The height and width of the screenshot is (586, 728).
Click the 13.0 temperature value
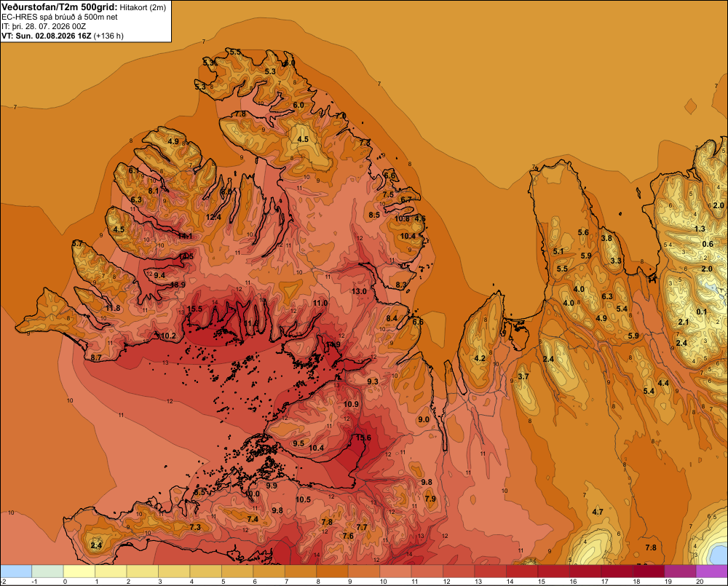pos(359,291)
